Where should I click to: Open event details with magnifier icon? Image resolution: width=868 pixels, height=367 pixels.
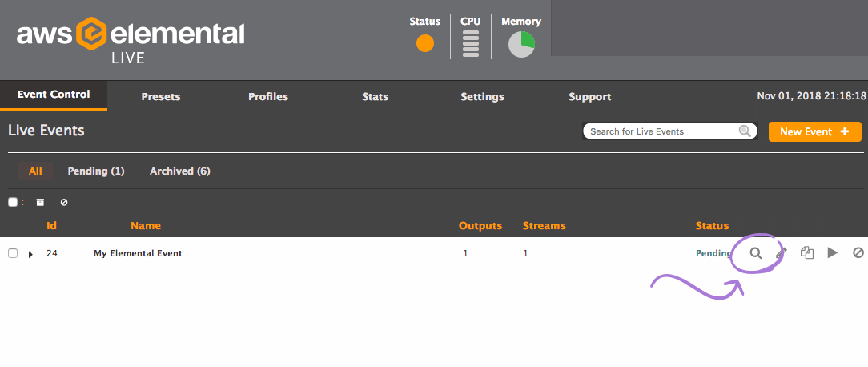[x=756, y=253]
